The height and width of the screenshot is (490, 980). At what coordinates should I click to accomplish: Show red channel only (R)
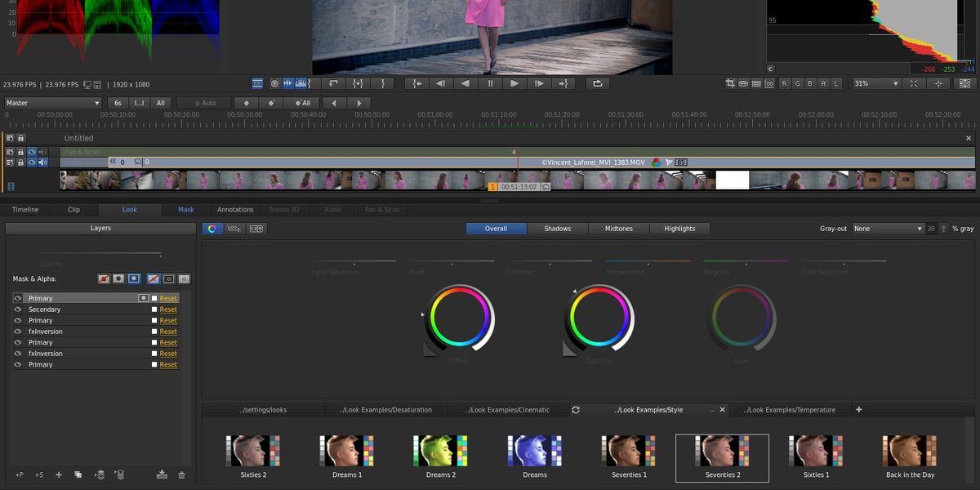click(x=785, y=83)
